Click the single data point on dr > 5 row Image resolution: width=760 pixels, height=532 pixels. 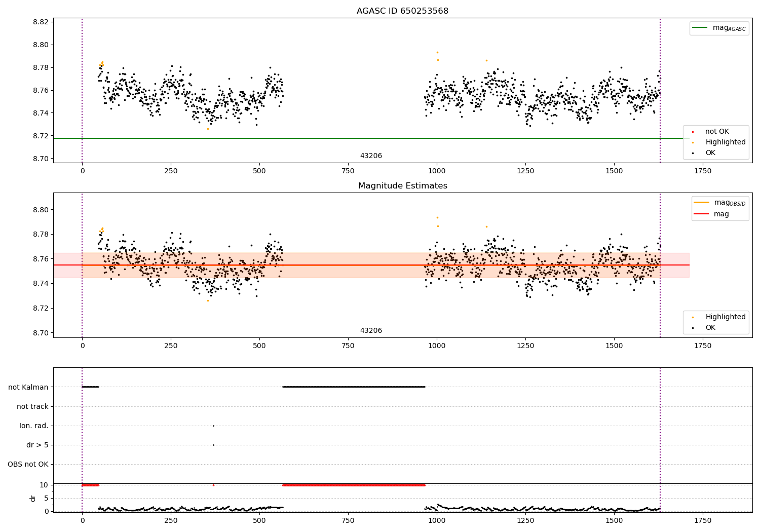(213, 445)
